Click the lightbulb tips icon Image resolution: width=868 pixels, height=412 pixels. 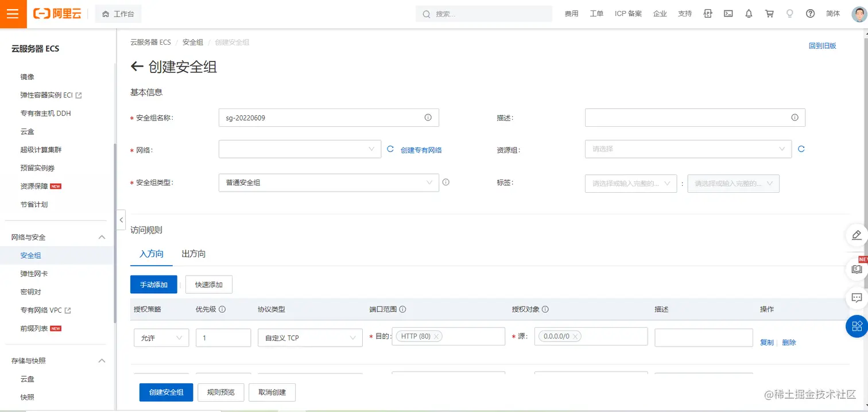(x=790, y=14)
